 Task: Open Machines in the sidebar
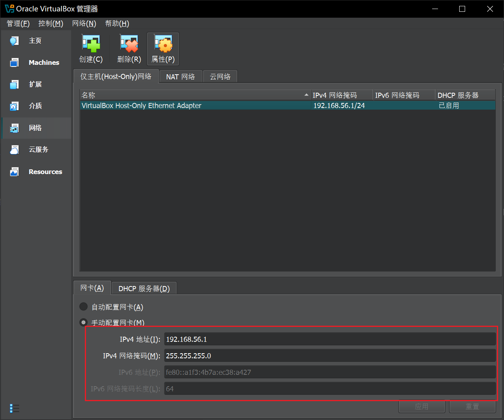36,62
